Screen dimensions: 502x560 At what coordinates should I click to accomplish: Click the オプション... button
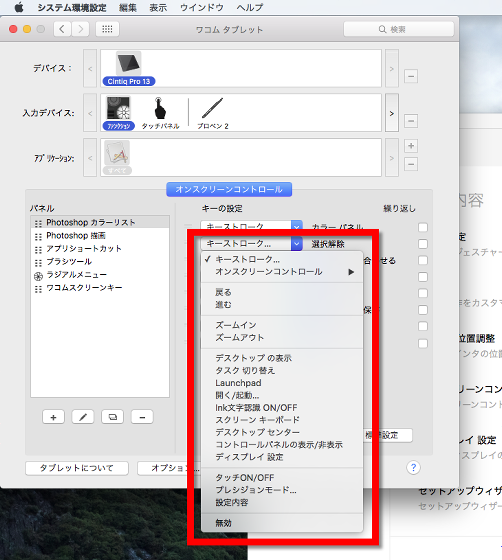point(169,468)
